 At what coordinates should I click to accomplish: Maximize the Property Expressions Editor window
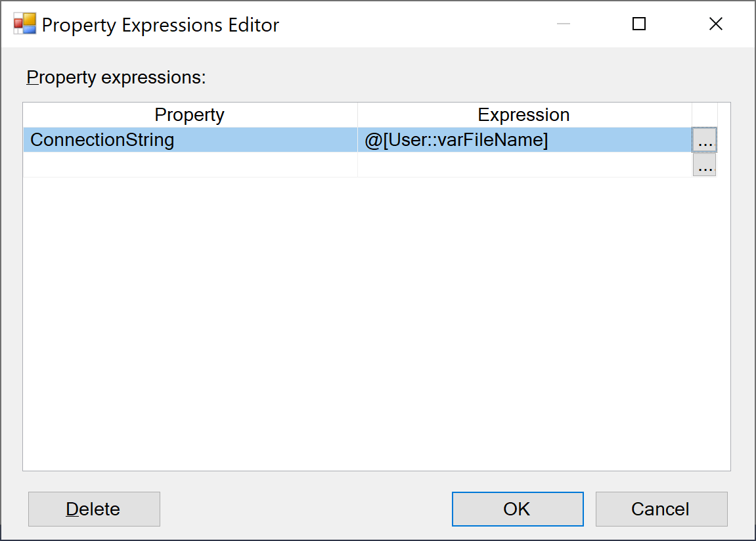tap(638, 24)
